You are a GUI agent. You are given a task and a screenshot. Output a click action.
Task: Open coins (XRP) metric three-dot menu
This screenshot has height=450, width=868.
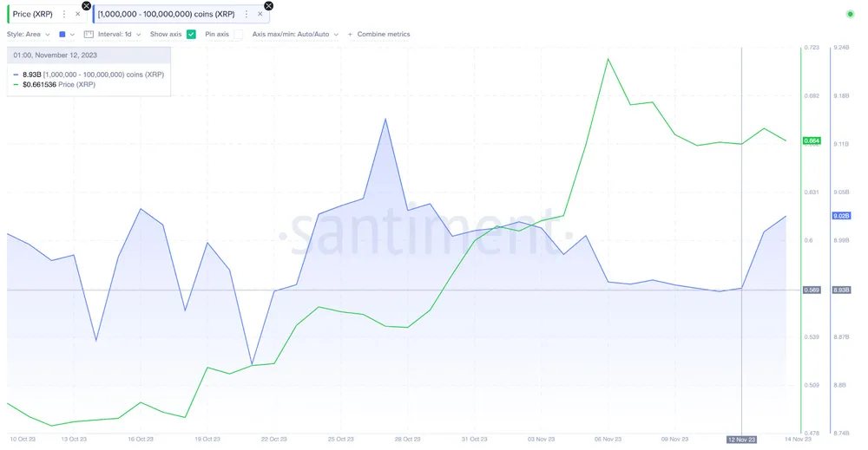point(247,14)
